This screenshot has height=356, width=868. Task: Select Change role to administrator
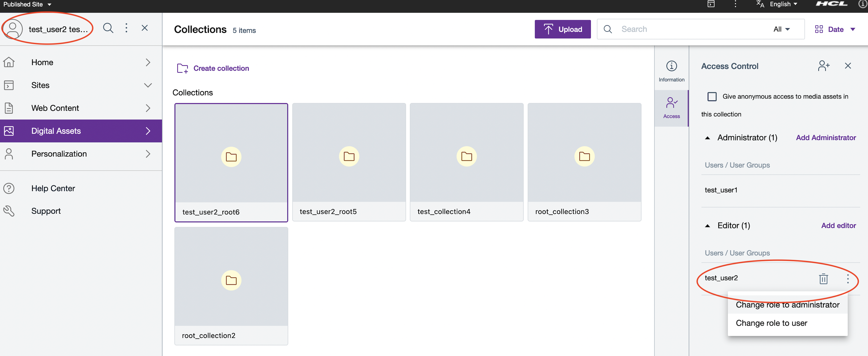coord(787,305)
